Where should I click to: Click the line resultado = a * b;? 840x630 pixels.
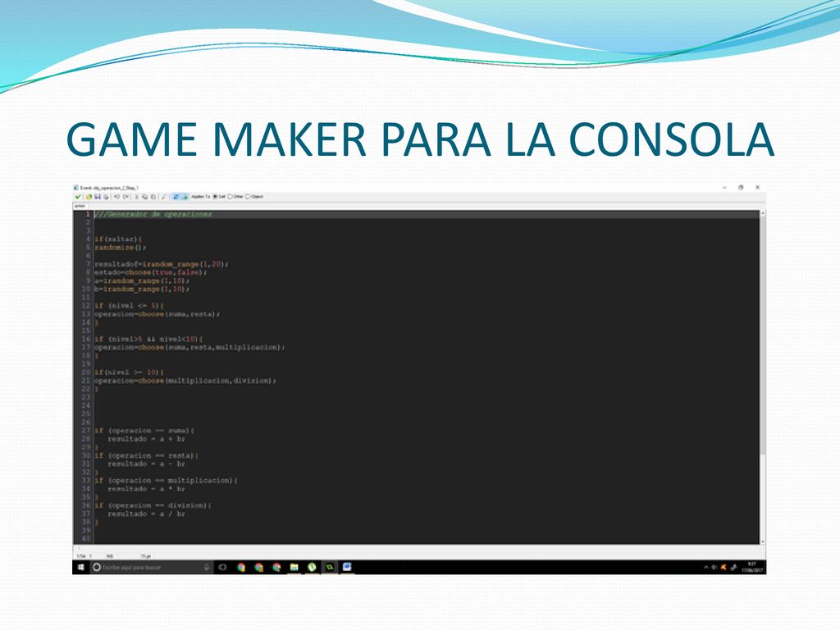click(146, 489)
